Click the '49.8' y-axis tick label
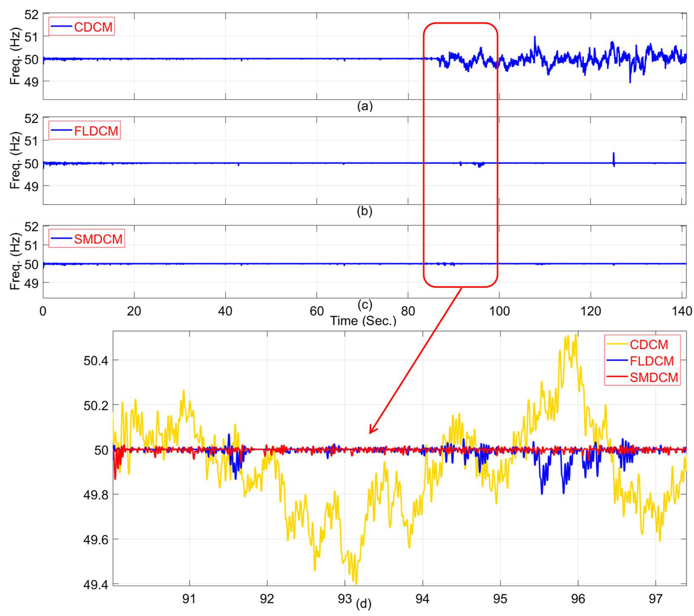 pos(96,495)
